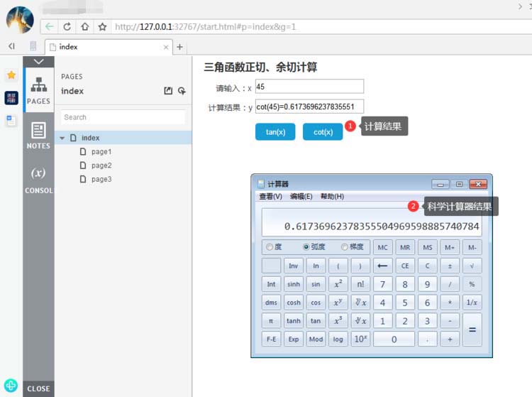Open page2 in the tree
This screenshot has width=532, height=397.
[101, 165]
